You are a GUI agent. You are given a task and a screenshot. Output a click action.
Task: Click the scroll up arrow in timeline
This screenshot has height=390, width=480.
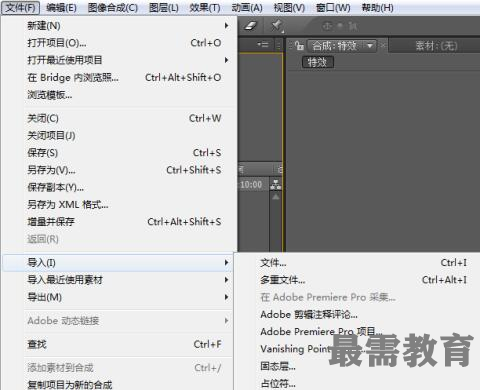[276, 197]
